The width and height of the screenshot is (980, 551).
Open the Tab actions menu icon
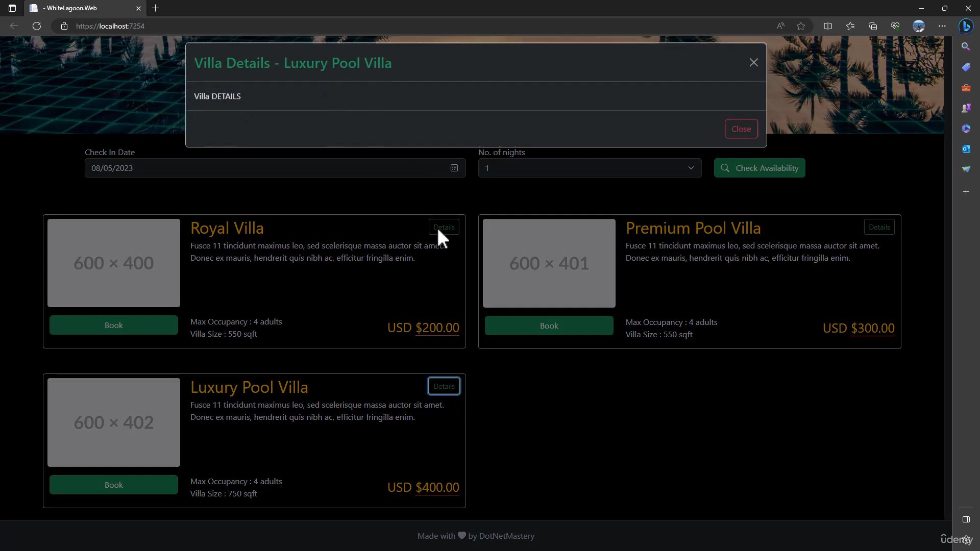(12, 8)
